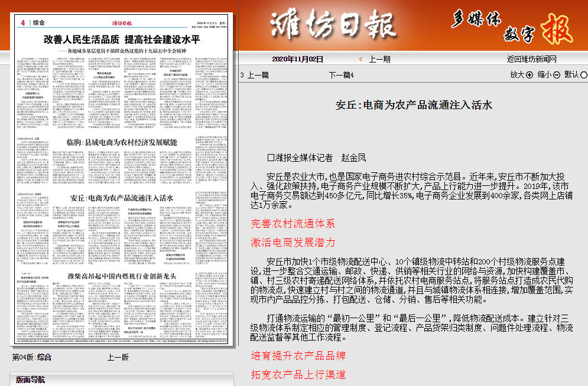Image resolution: width=588 pixels, height=386 pixels.
Task: Click the 多媒体数字报 banner logo
Action: (512, 28)
